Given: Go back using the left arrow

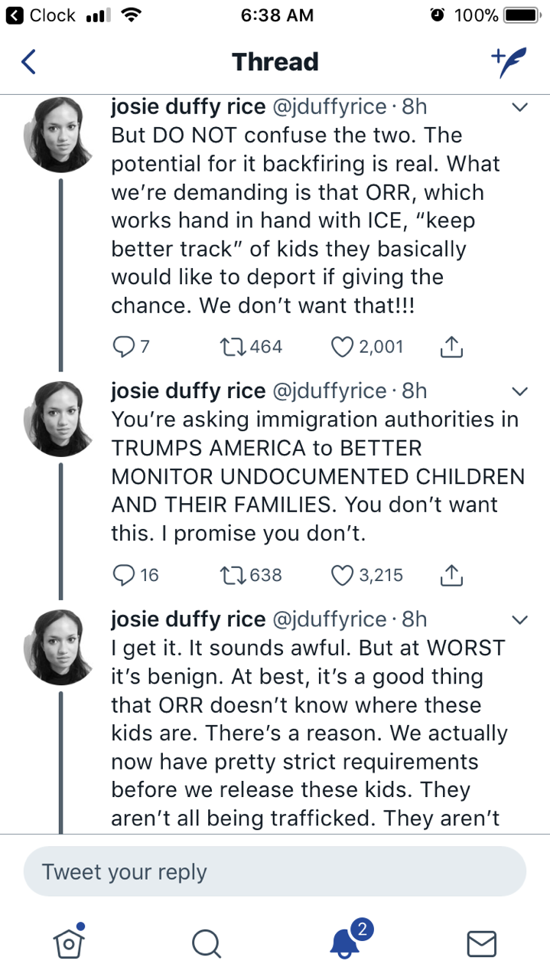Looking at the screenshot, I should click(x=28, y=62).
